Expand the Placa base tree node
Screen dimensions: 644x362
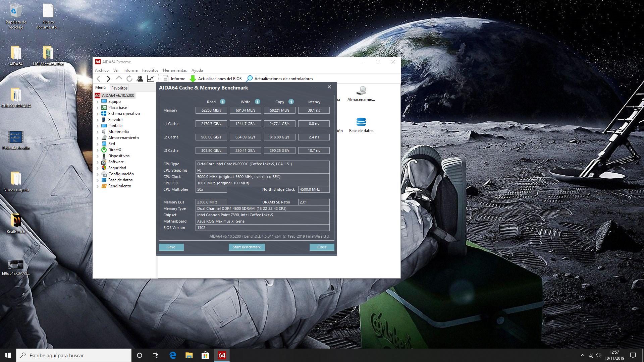tap(98, 108)
